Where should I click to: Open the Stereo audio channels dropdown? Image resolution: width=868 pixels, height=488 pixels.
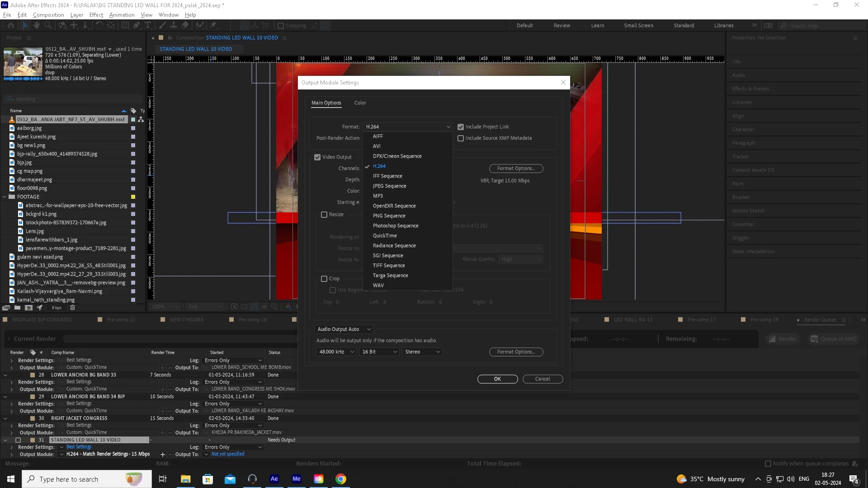tap(422, 352)
